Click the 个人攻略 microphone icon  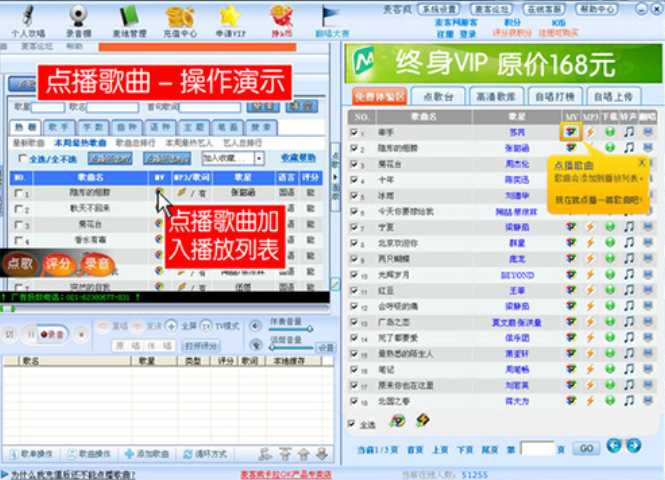tap(28, 18)
